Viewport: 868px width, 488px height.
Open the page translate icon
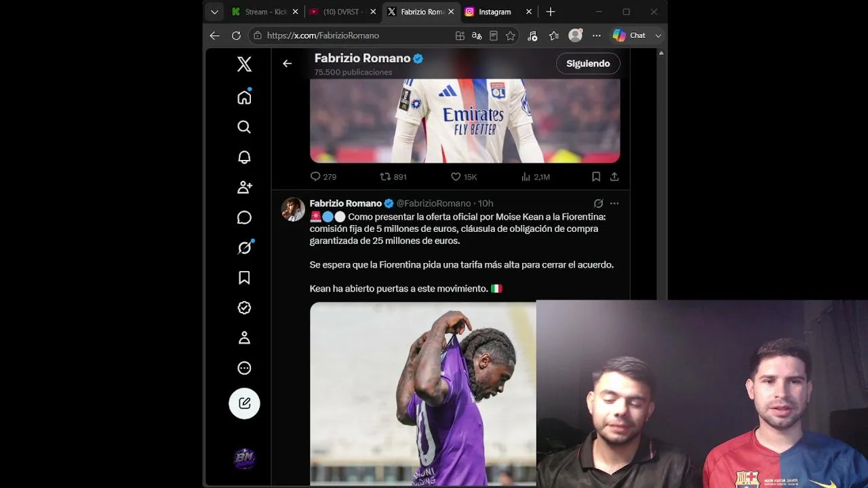(x=477, y=35)
